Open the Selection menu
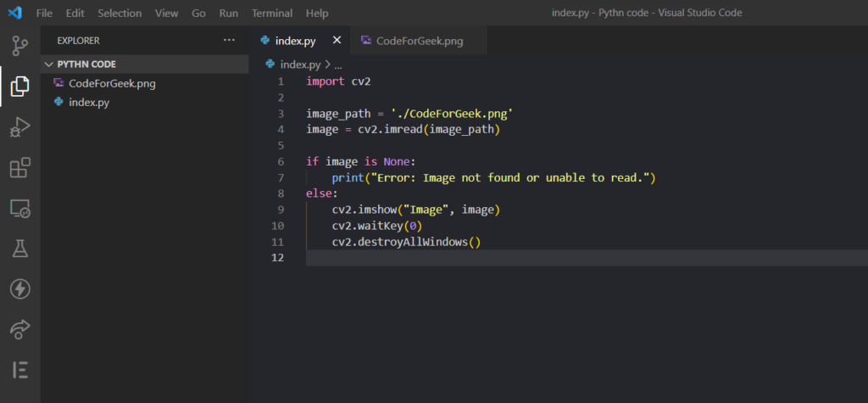Screen dimensions: 868x403 [120, 14]
